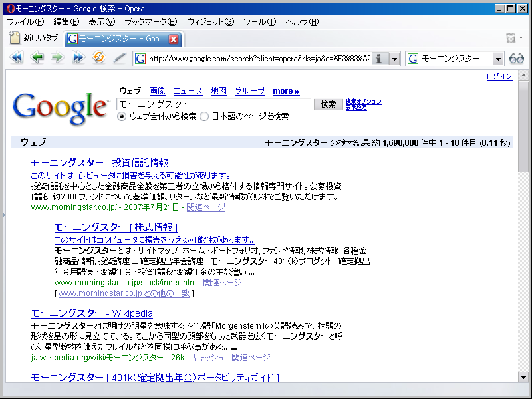Screen dimensions: 532x399
Task: Open the 401k ポータビリティガイド result
Action: (155, 378)
